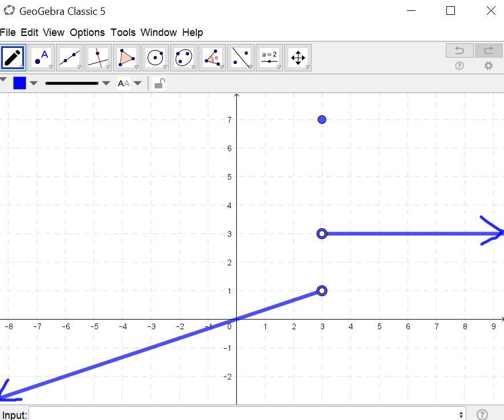Screen dimensions: 504x420
Task: Open the Window menu
Action: [159, 33]
